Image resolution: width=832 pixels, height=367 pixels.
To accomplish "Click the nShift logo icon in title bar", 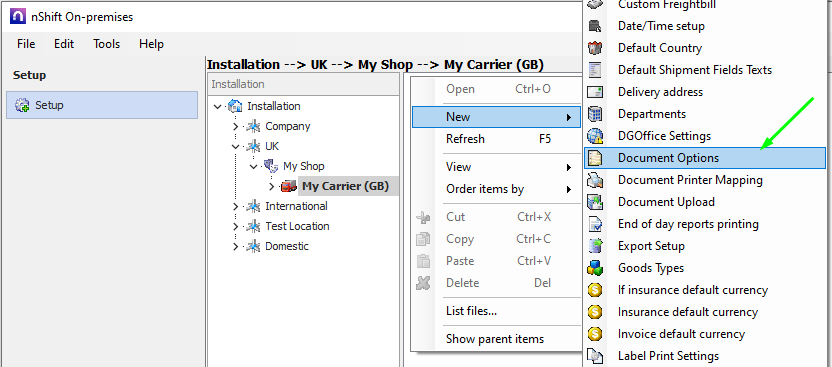I will coord(18,17).
